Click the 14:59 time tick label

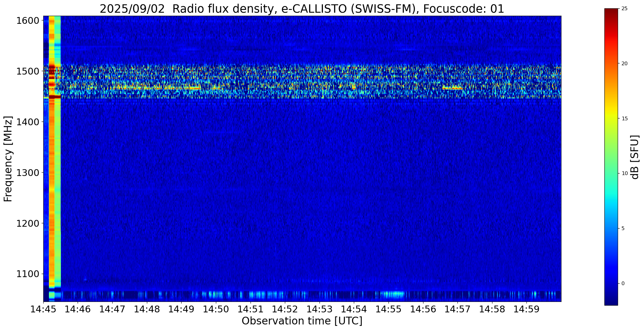point(526,309)
